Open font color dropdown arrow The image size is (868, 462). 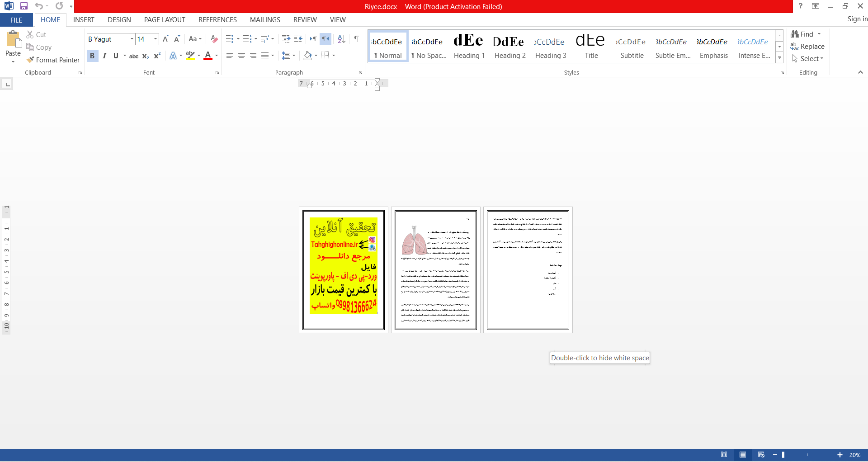tap(217, 56)
